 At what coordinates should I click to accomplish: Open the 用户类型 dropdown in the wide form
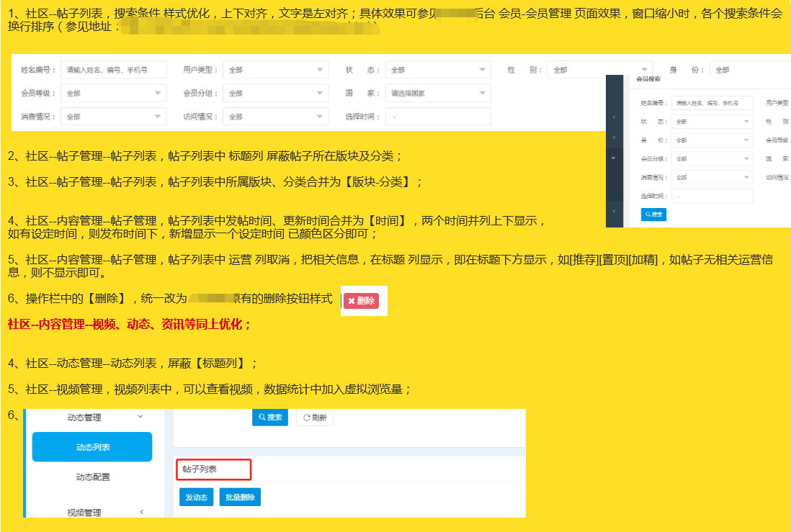pyautogui.click(x=275, y=70)
